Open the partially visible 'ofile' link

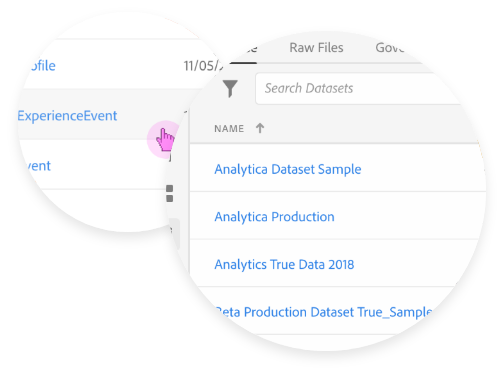coord(43,66)
